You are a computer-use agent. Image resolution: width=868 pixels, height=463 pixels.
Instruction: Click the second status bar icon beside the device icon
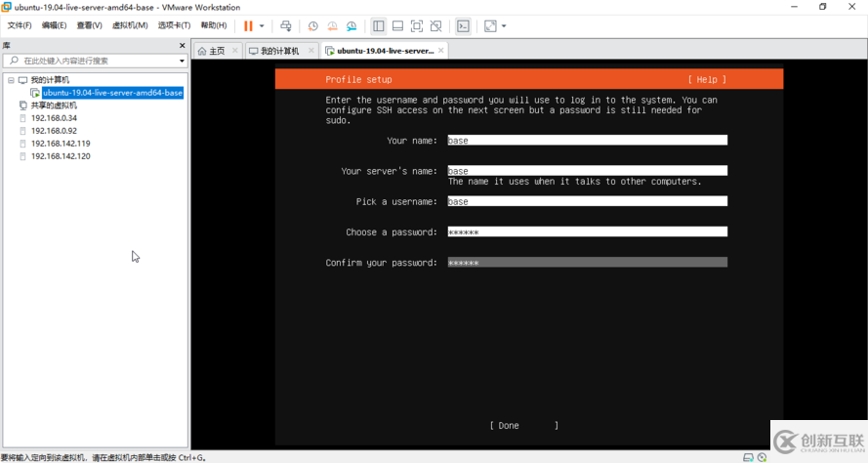tap(763, 457)
